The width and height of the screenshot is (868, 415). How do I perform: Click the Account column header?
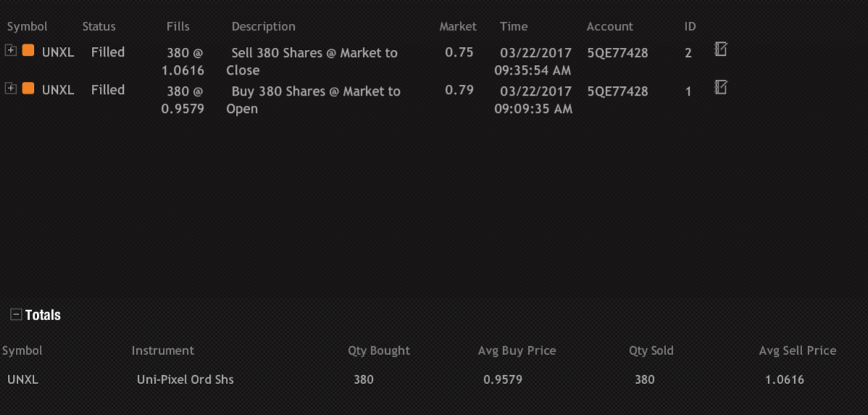click(610, 26)
